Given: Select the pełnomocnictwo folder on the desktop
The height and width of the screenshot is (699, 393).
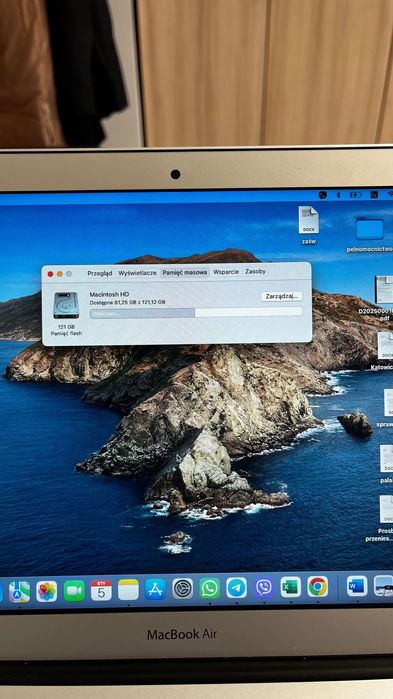Looking at the screenshot, I should pyautogui.click(x=369, y=234).
